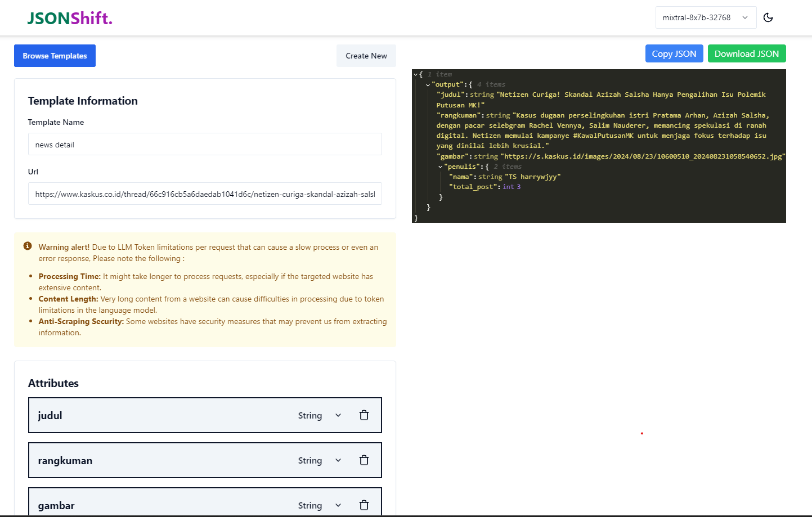Click the "Processing Time:" bullet label
The width and height of the screenshot is (812, 517).
point(70,276)
